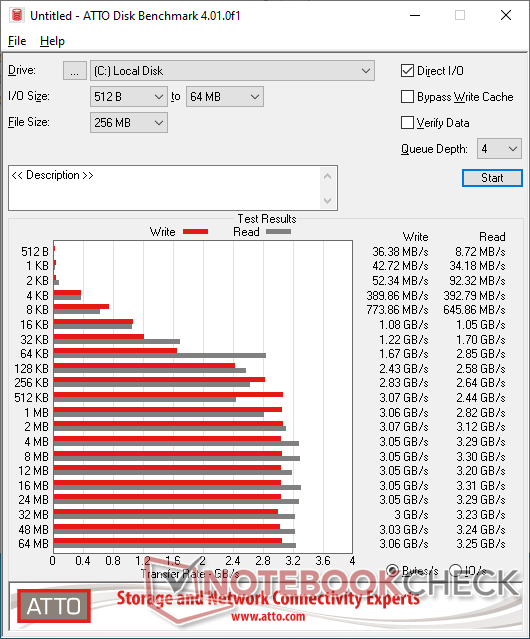
Task: Click the ATTO Disk Benchmark app icon
Action: 17,15
